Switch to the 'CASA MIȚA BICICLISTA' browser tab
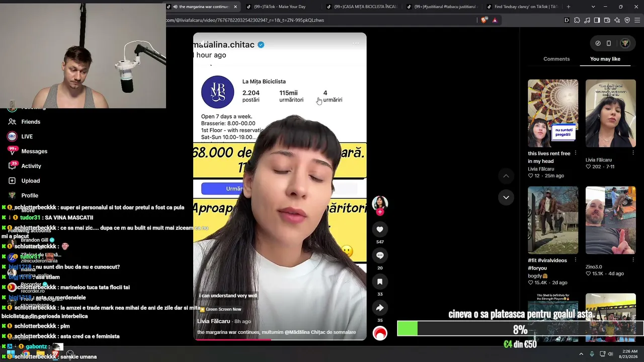Viewport: 644px width, 362px height. tap(362, 7)
